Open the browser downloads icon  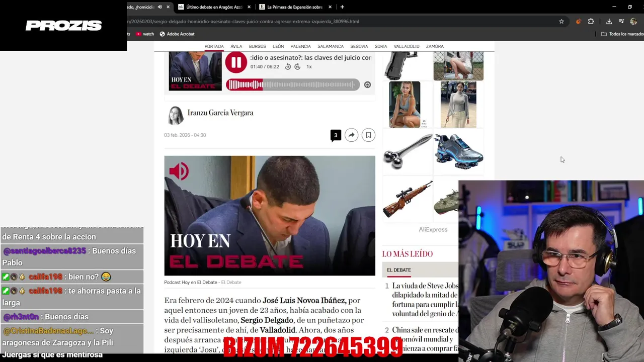click(609, 22)
